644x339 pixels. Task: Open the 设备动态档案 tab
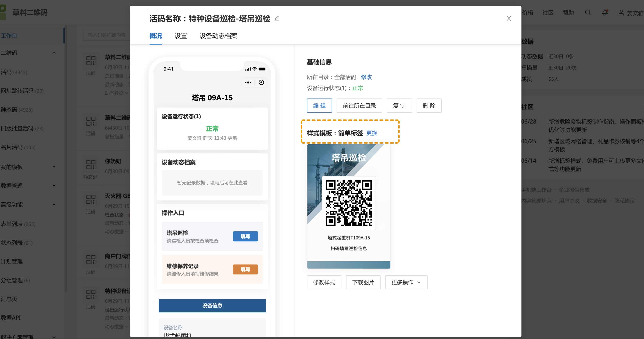pos(218,36)
